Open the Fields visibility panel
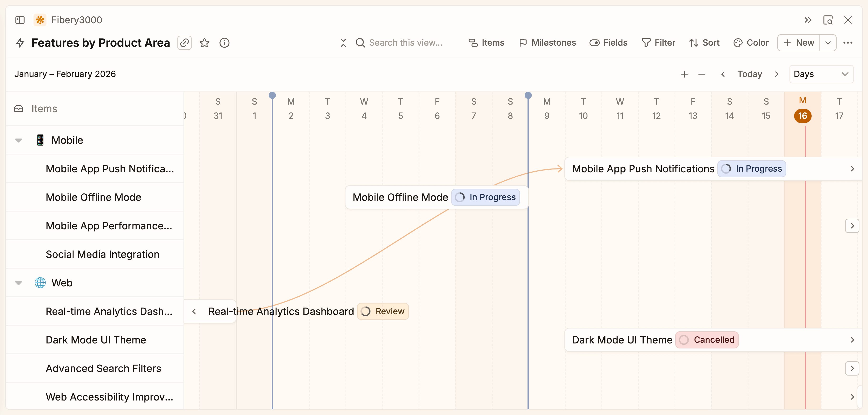The width and height of the screenshot is (868, 415). coord(608,43)
